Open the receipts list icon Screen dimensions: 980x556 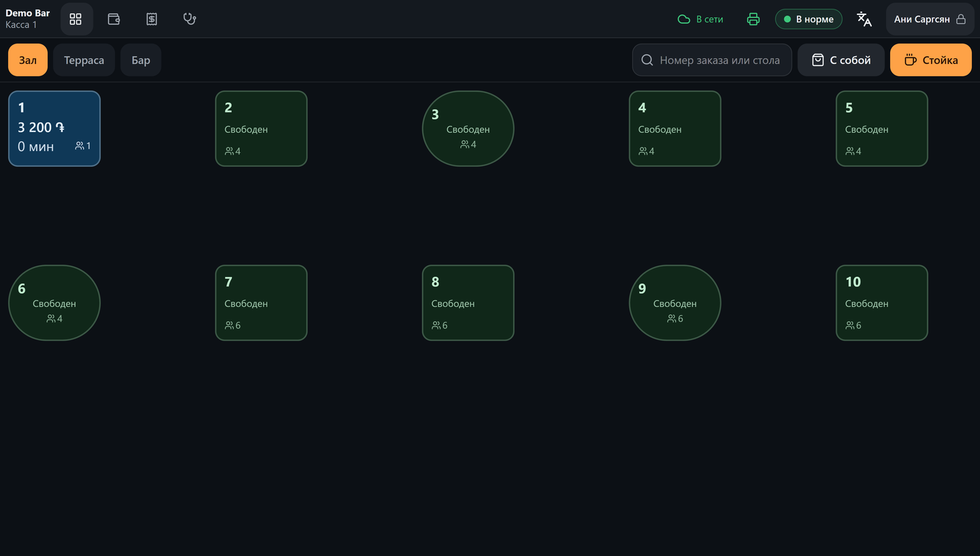[x=152, y=19]
